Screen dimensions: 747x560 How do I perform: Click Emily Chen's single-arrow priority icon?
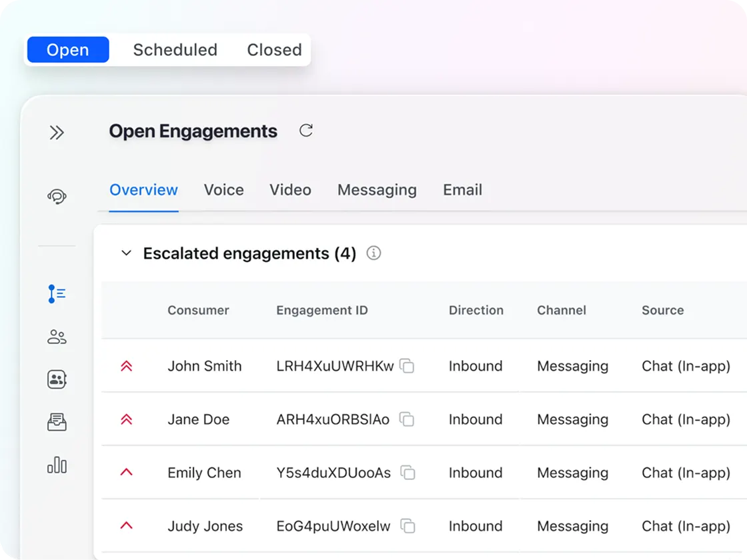point(126,472)
